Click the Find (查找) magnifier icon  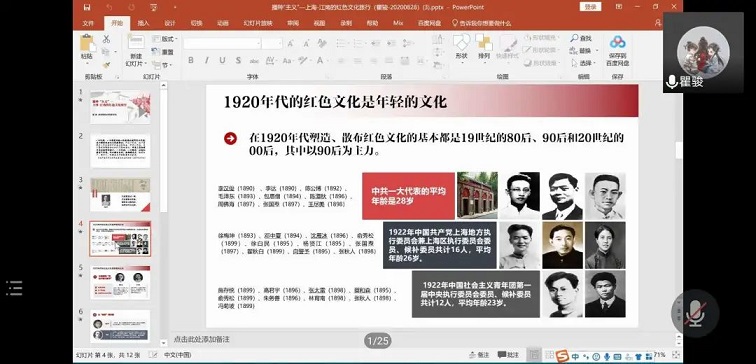[x=574, y=38]
